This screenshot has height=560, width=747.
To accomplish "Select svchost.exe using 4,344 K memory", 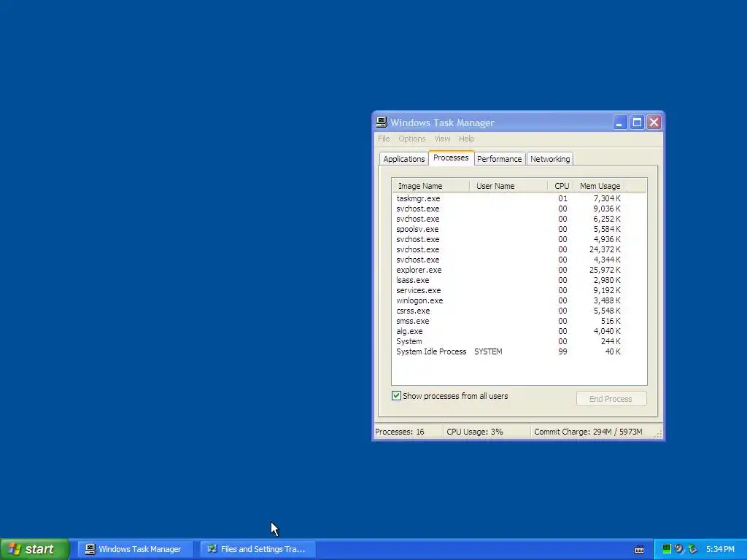I will coord(508,260).
